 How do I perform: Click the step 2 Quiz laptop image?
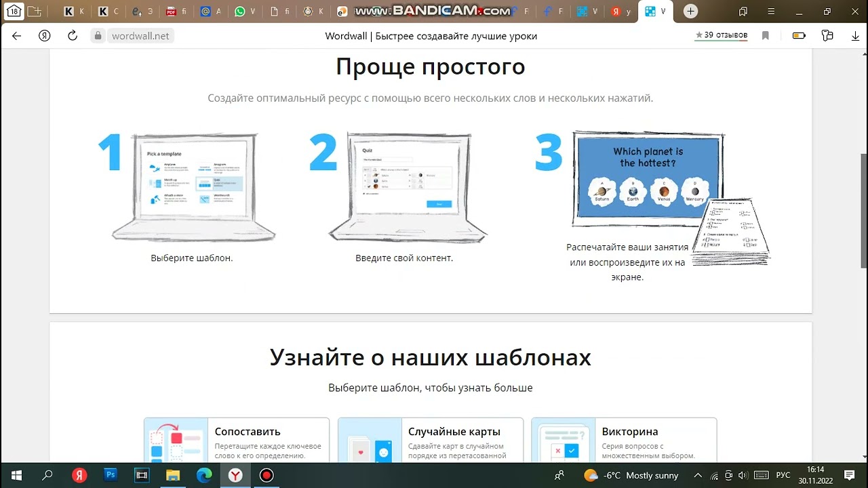point(408,187)
